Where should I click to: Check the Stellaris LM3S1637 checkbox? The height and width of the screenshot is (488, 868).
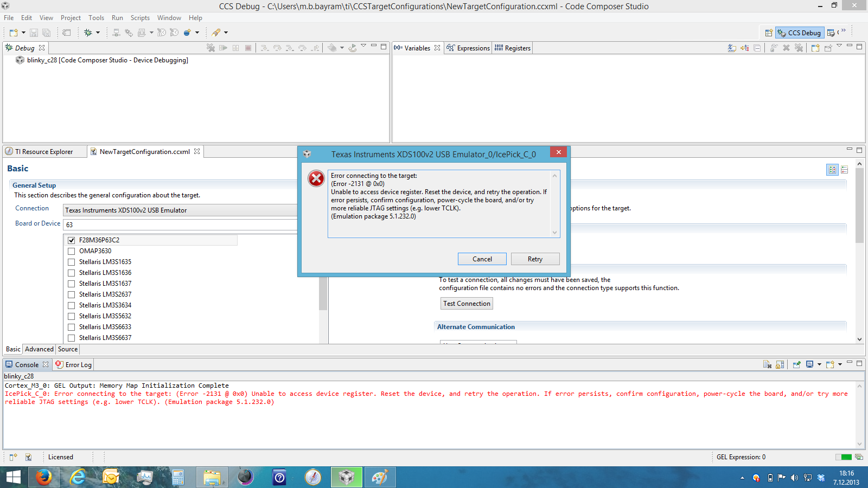(x=71, y=284)
